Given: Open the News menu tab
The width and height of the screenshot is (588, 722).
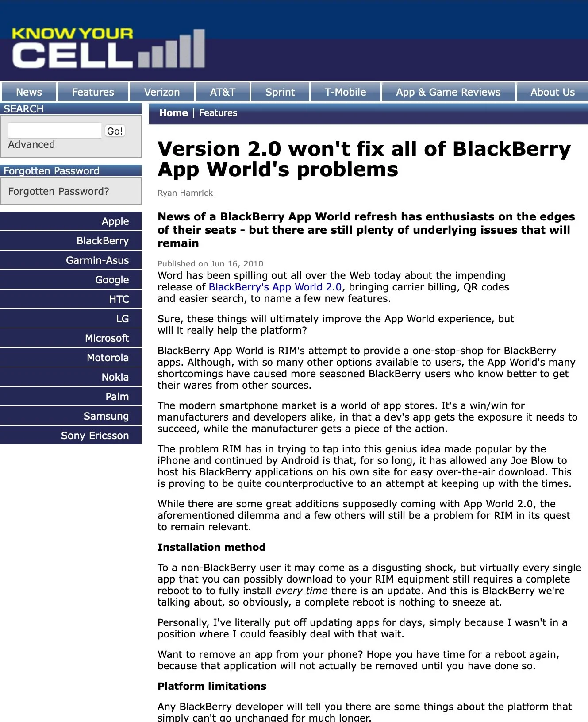Looking at the screenshot, I should click(x=29, y=92).
